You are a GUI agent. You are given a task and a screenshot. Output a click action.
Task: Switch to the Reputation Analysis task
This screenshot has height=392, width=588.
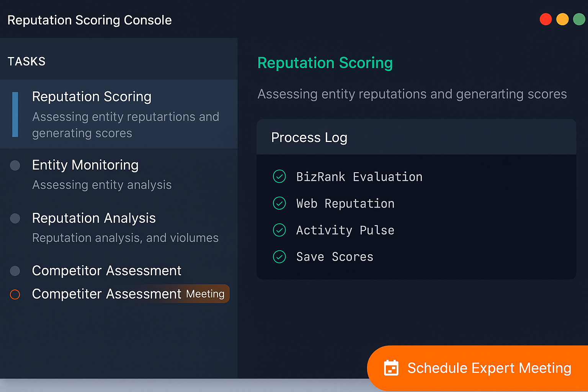click(x=94, y=218)
